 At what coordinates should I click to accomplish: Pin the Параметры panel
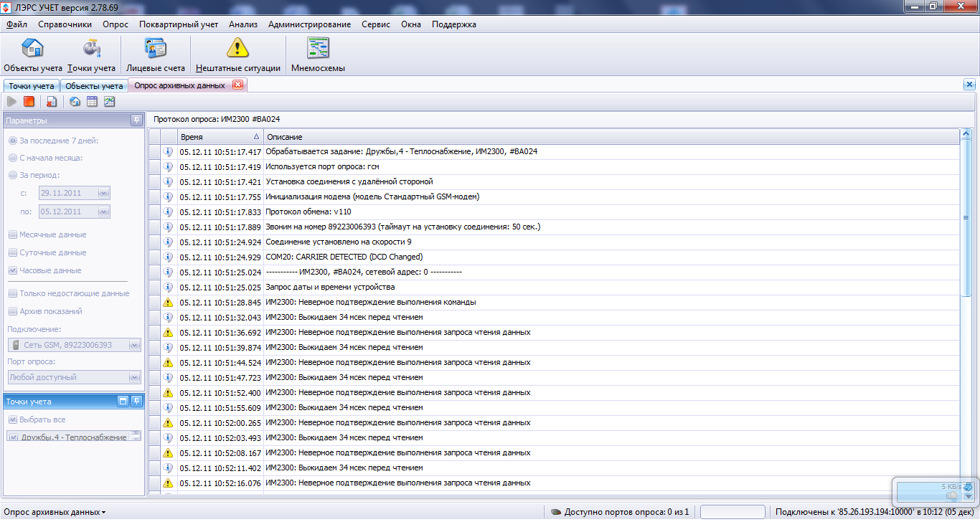tap(136, 120)
